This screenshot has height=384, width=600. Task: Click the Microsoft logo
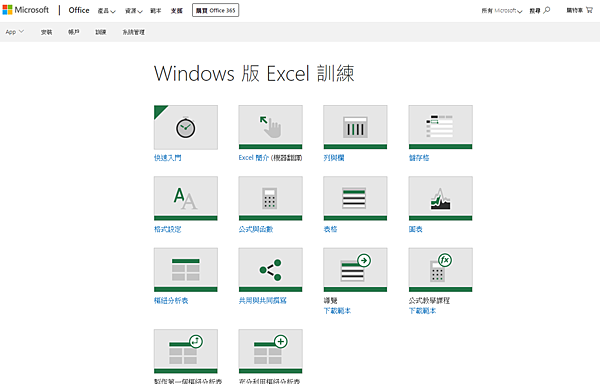[26, 10]
